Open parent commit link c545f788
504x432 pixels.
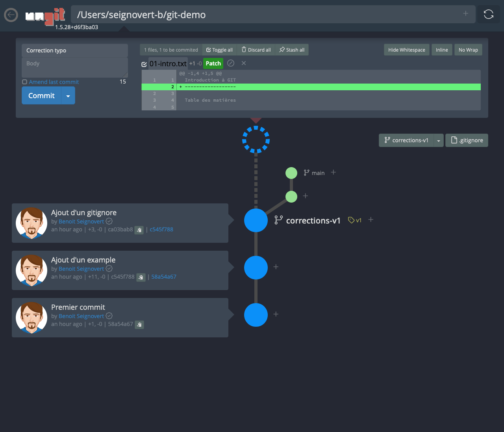tap(161, 229)
